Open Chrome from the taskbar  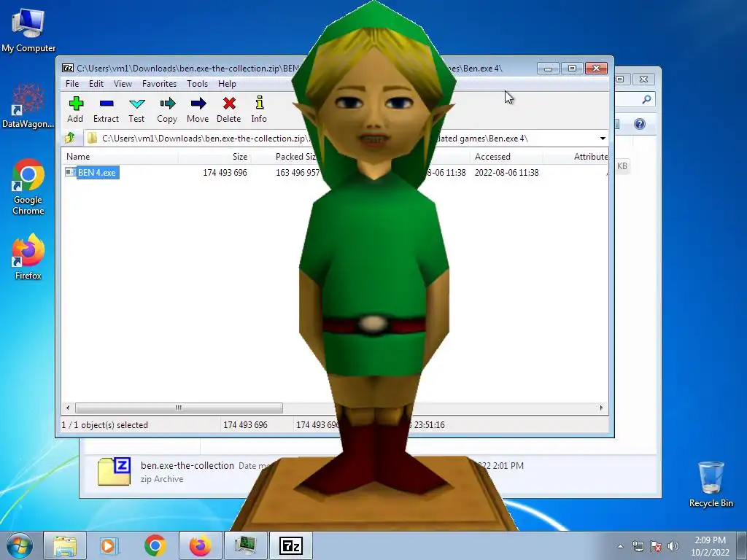[x=155, y=545]
